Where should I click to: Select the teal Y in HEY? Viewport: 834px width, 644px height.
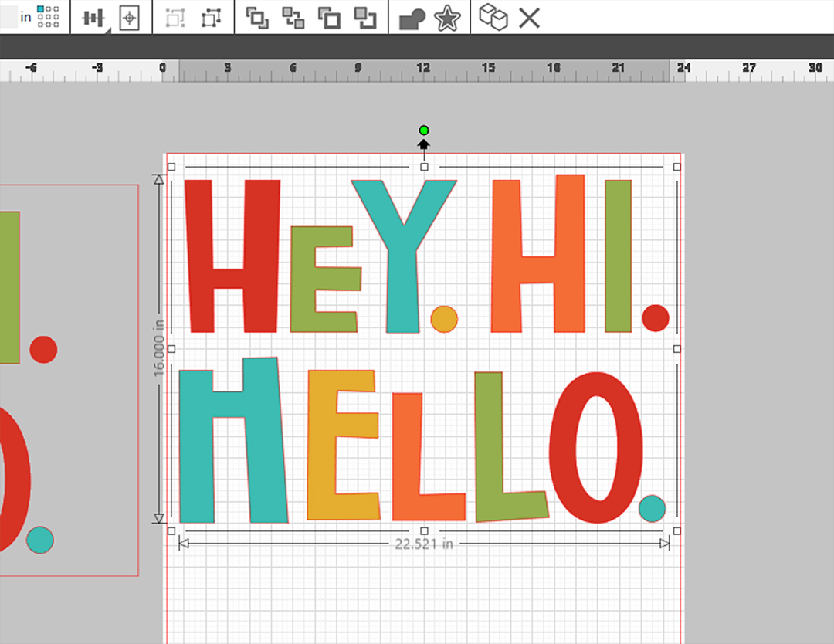click(x=402, y=276)
